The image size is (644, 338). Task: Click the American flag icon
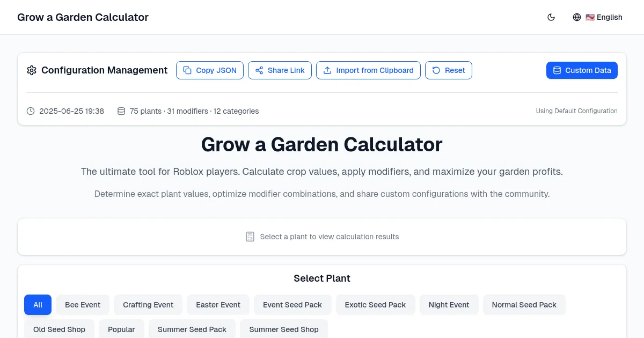click(590, 17)
